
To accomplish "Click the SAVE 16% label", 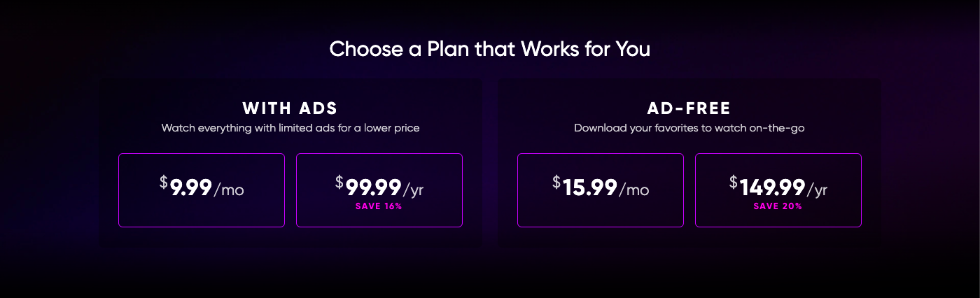I will click(379, 206).
